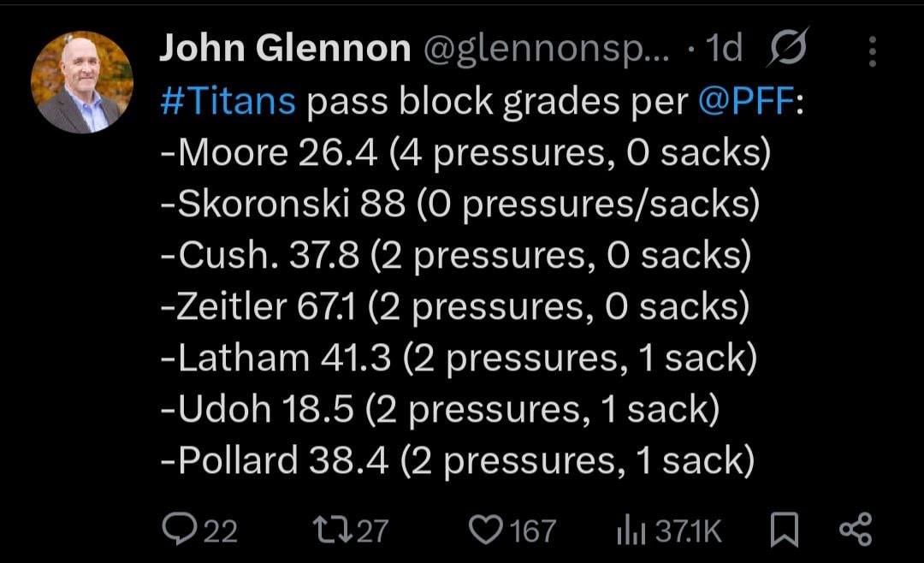The height and width of the screenshot is (563, 924).
Task: Click the Moore 26.4 grade line
Action: coord(465,153)
